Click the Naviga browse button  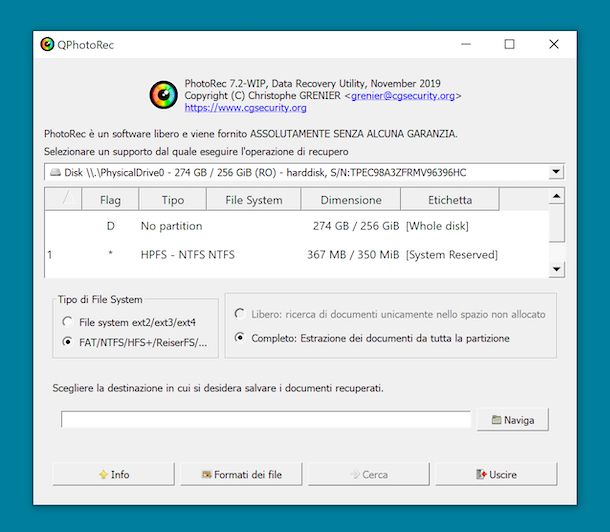tap(513, 420)
